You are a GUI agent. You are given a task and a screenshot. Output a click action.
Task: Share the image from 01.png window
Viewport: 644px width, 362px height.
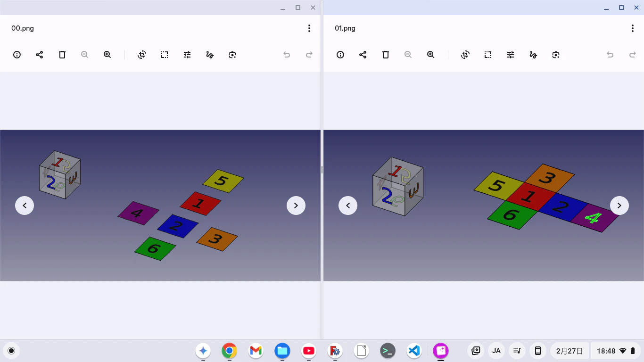(363, 55)
